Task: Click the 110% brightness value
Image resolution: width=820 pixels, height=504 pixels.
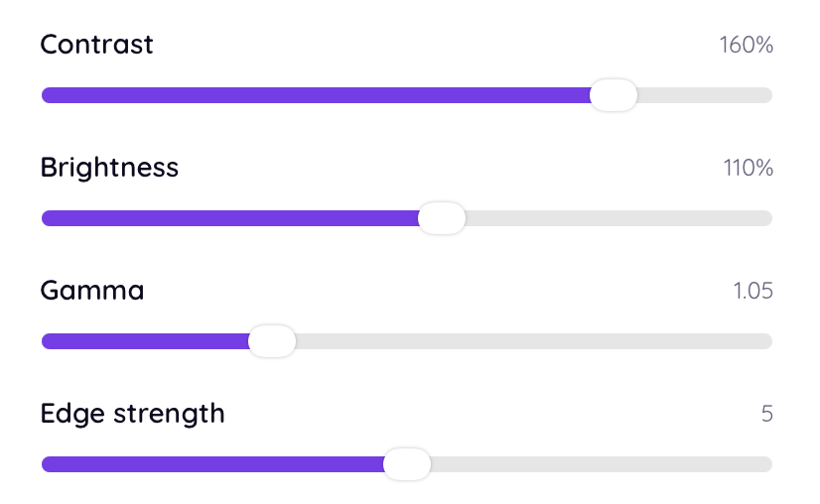Action: [x=749, y=169]
